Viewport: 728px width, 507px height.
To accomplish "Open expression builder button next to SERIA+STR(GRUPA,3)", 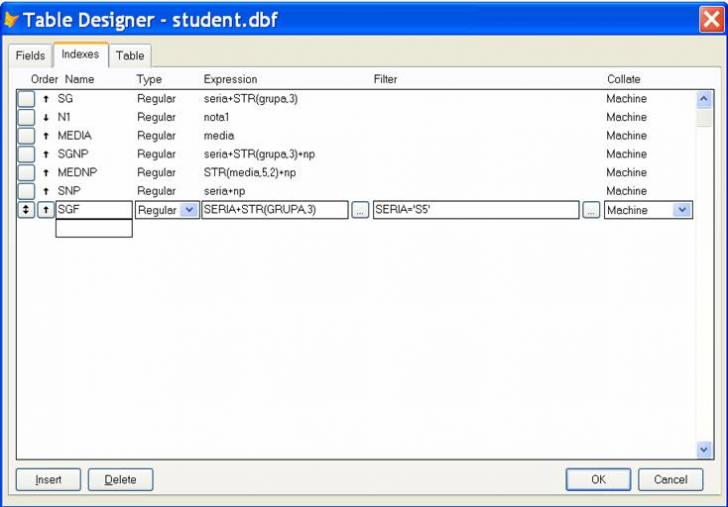I will [x=360, y=210].
